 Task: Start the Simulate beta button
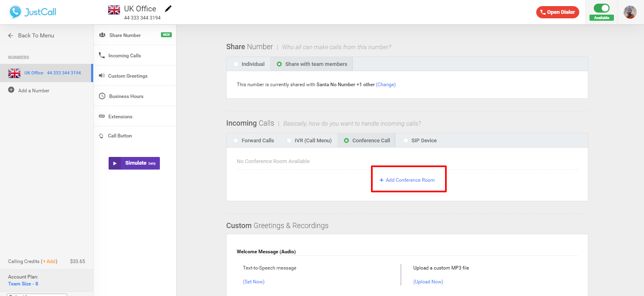134,163
